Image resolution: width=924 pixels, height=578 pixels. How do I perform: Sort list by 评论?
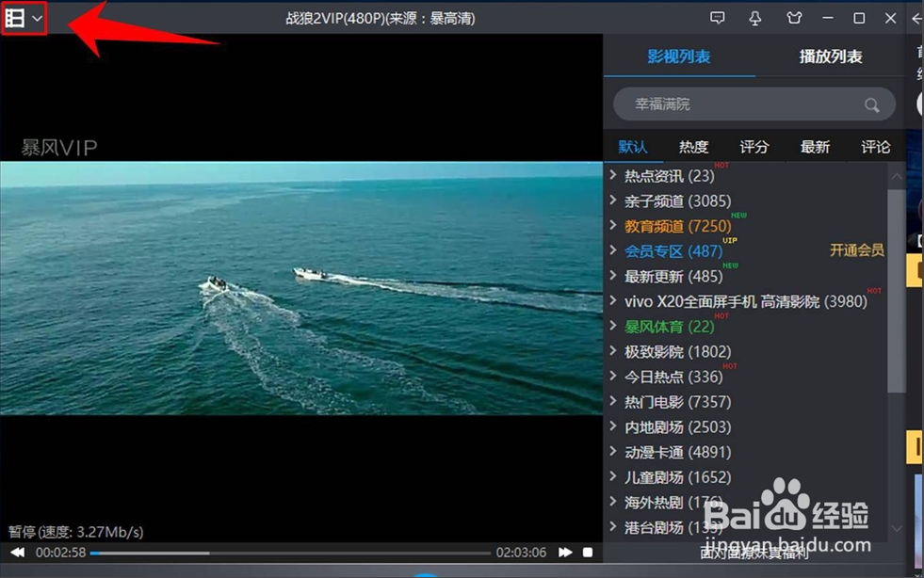pos(876,147)
